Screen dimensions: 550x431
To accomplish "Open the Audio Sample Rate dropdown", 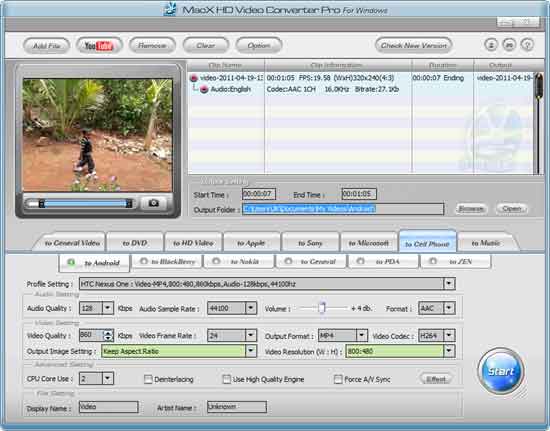I will (x=250, y=308).
